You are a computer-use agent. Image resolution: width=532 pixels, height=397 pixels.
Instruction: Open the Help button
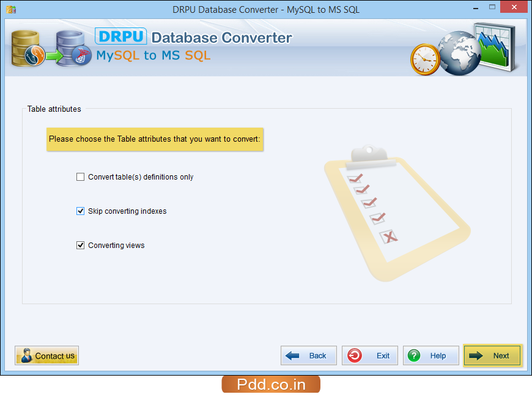431,355
